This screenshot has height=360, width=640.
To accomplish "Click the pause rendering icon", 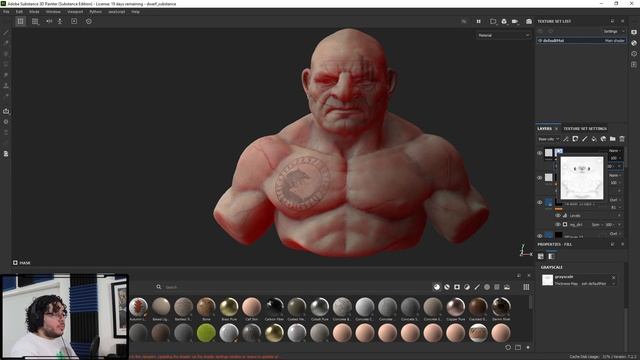I will [478, 21].
